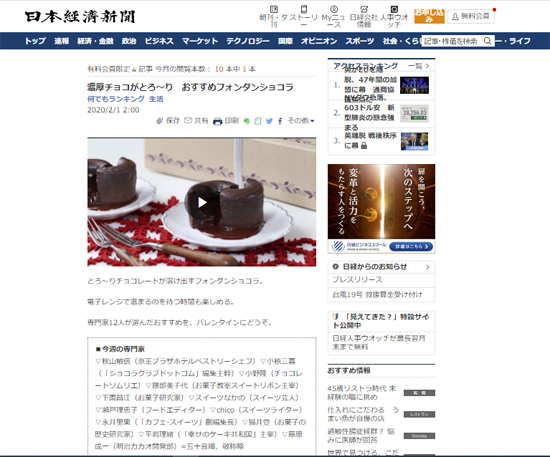Click the 転職 label badge

point(419,393)
